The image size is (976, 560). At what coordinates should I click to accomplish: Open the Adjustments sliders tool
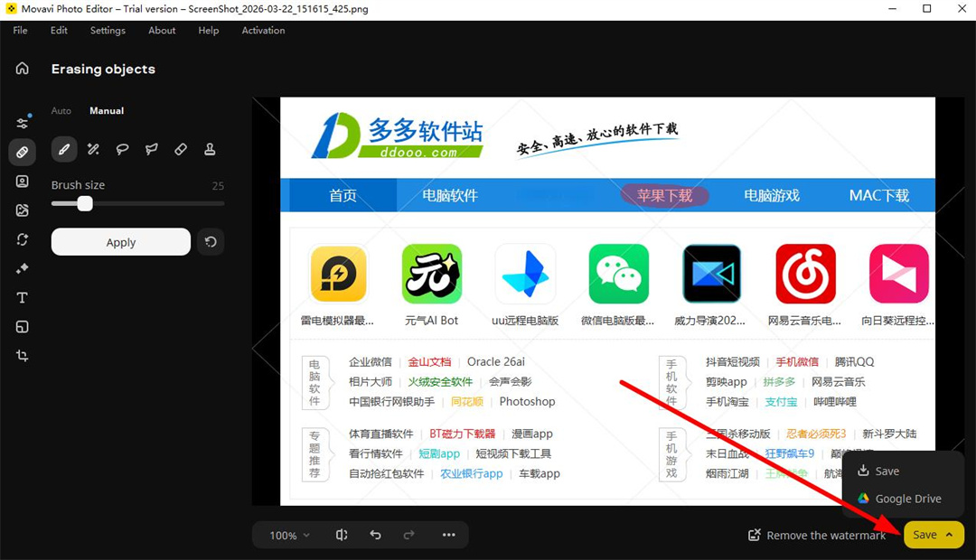point(23,122)
